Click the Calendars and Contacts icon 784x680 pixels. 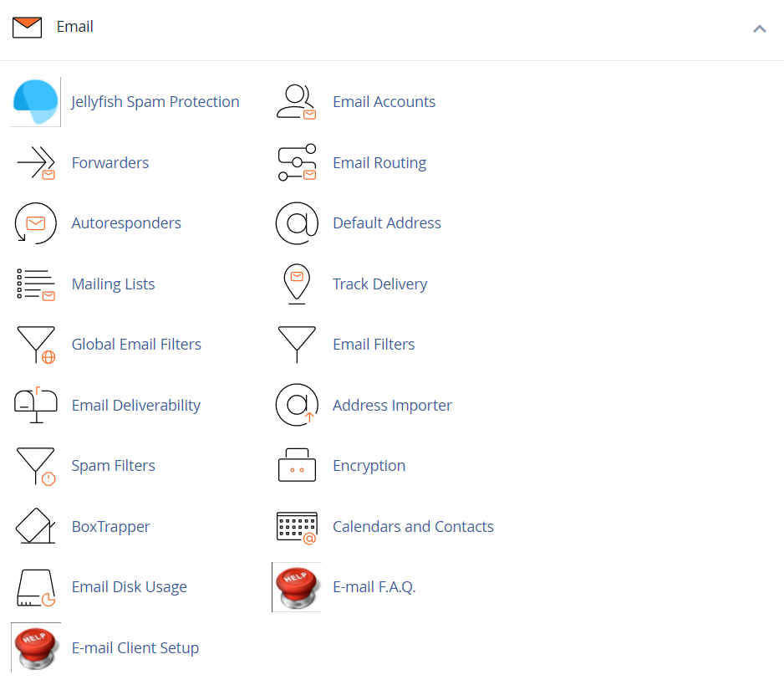click(x=297, y=528)
